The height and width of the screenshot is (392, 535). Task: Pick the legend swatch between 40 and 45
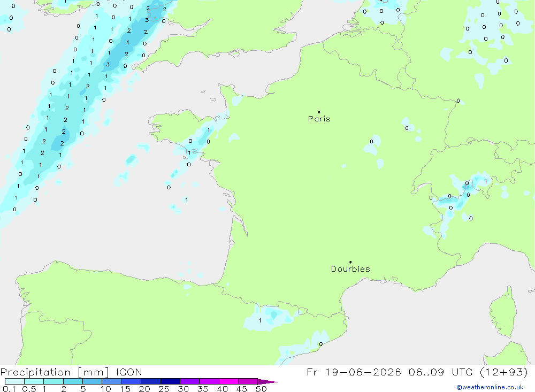click(228, 381)
